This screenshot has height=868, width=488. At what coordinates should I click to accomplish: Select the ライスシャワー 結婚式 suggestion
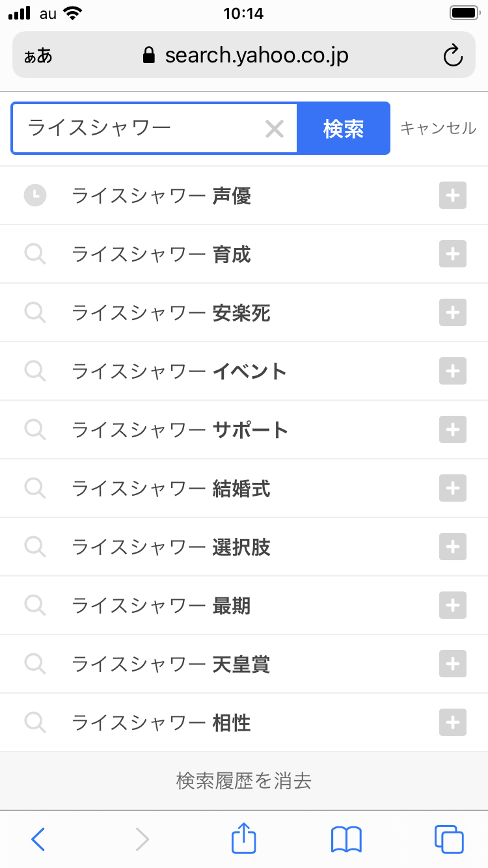170,489
